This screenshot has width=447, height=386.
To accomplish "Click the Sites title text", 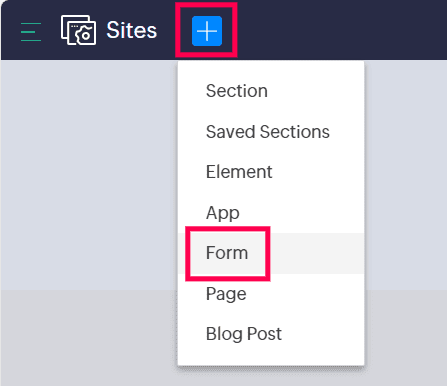I will [132, 30].
